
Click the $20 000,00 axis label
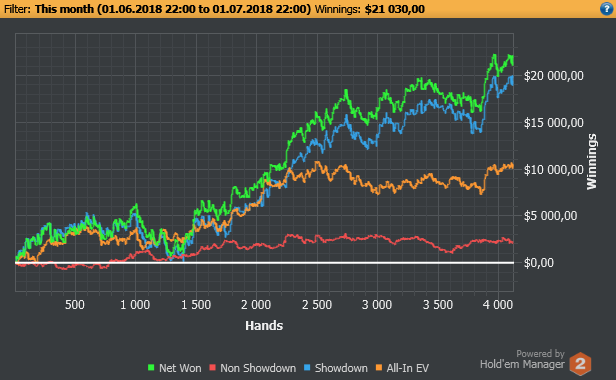click(x=554, y=76)
